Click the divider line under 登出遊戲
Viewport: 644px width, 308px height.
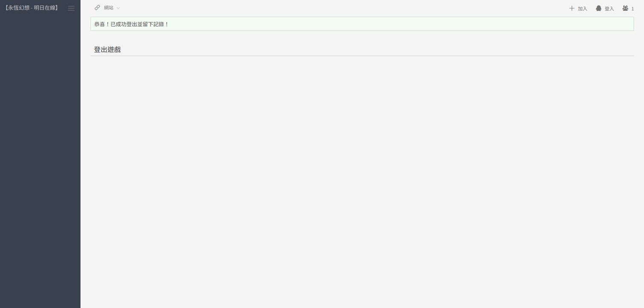pyautogui.click(x=362, y=56)
